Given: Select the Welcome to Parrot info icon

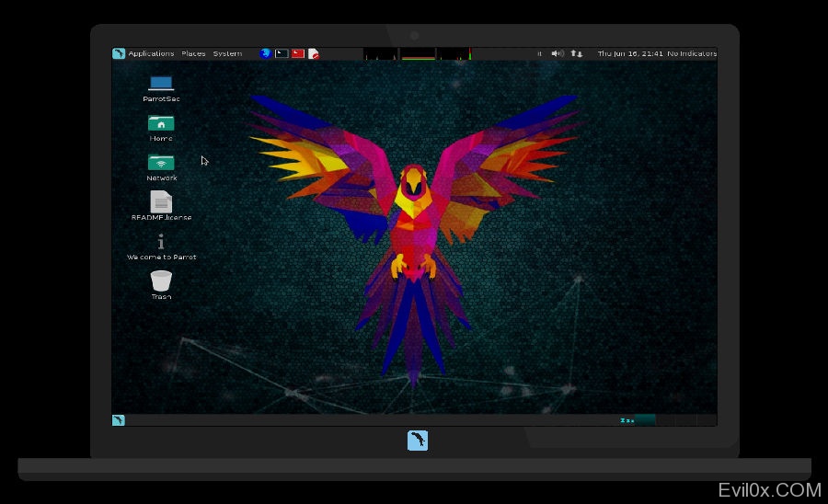Looking at the screenshot, I should coord(161,247).
